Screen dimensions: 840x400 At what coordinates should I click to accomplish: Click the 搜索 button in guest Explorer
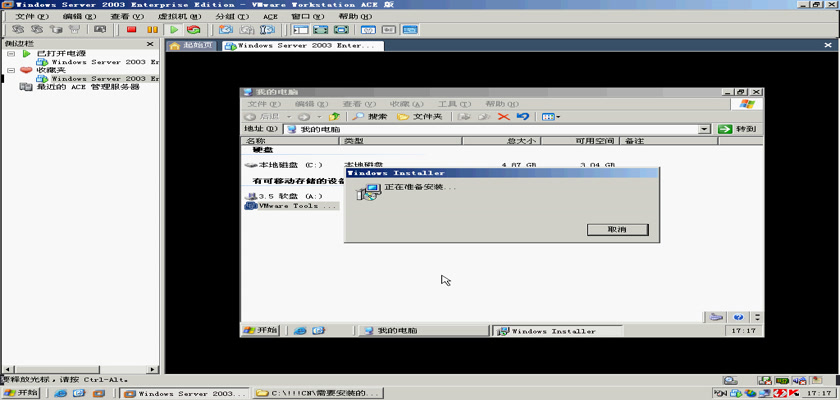click(x=370, y=116)
